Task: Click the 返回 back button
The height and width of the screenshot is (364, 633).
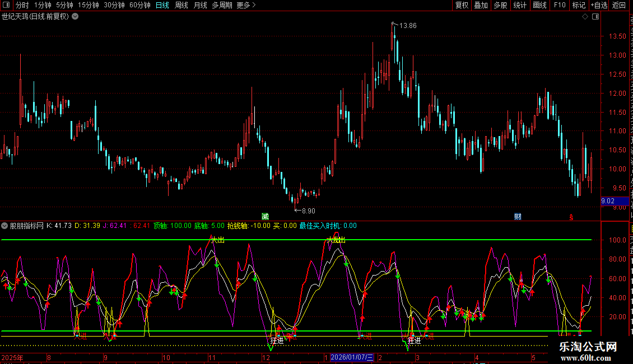Action: [618, 5]
